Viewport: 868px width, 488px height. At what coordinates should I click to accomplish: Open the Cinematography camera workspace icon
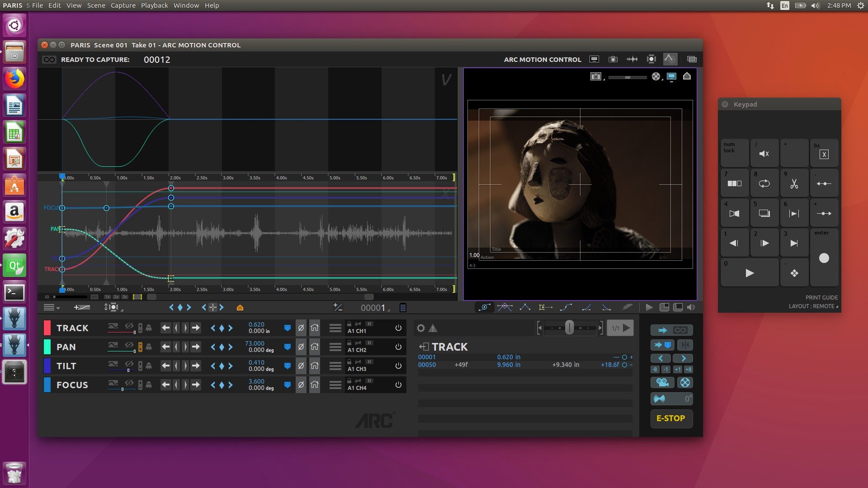(613, 59)
